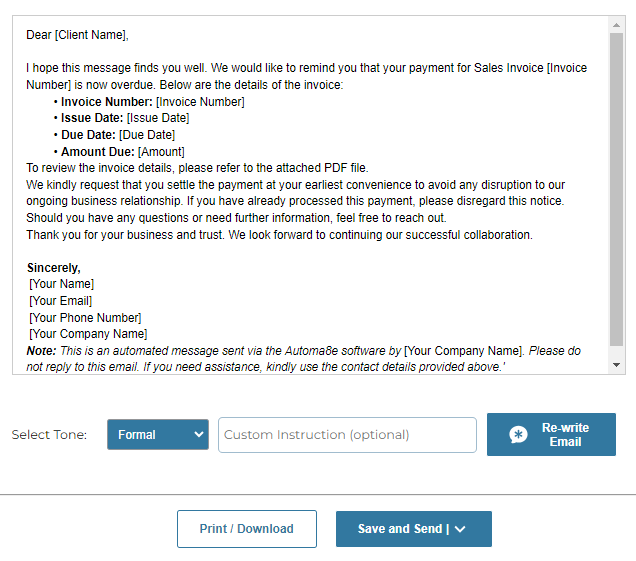Screen dimensions: 636x561
Task: Click the Formal dropdown arrow
Action: coord(198,434)
